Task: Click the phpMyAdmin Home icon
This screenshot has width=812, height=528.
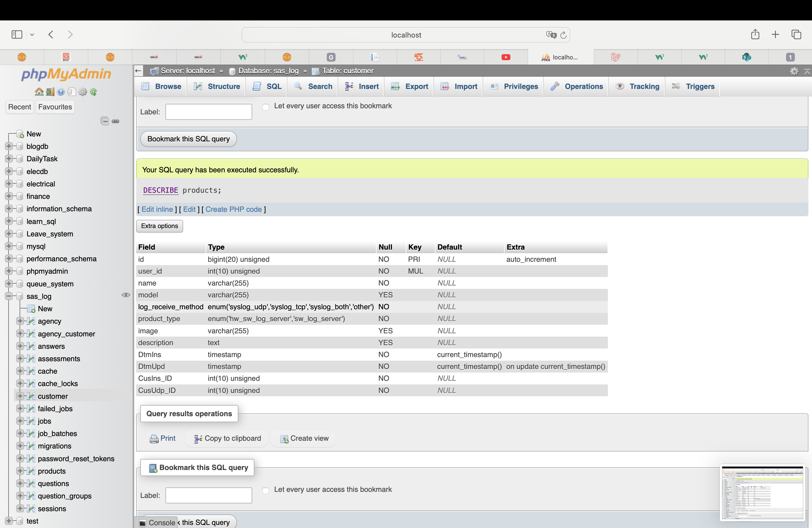Action: coord(39,92)
